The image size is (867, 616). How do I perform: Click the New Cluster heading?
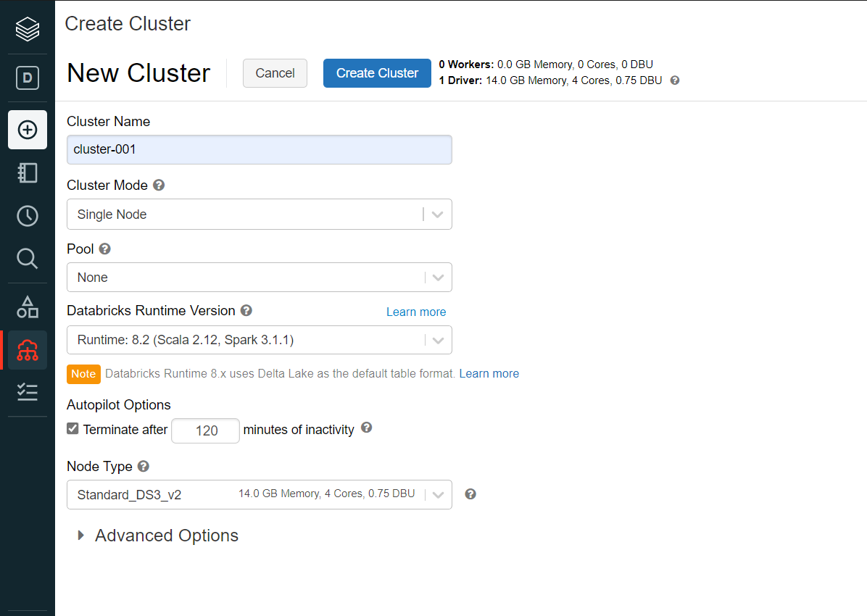138,73
